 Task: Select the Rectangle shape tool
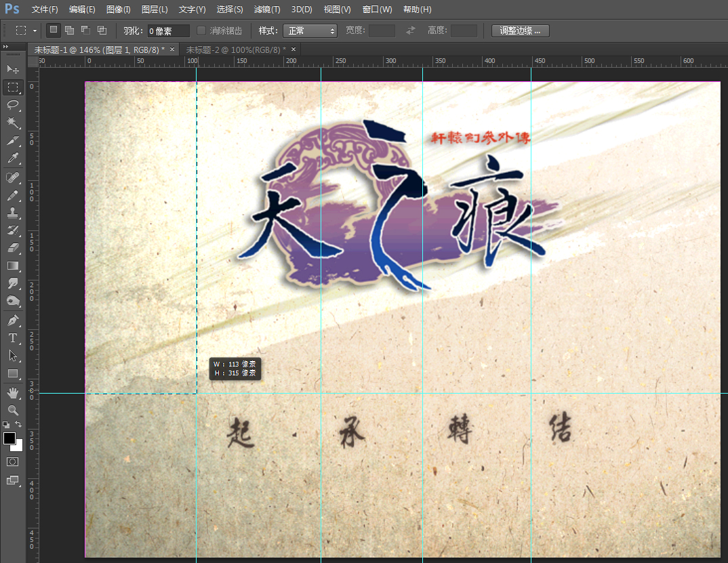click(x=12, y=373)
